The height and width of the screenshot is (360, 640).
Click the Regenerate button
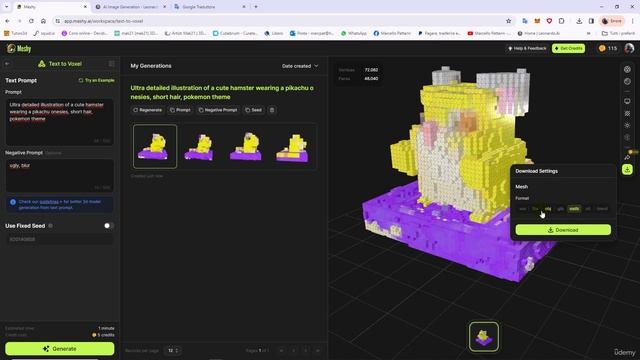[x=147, y=110]
